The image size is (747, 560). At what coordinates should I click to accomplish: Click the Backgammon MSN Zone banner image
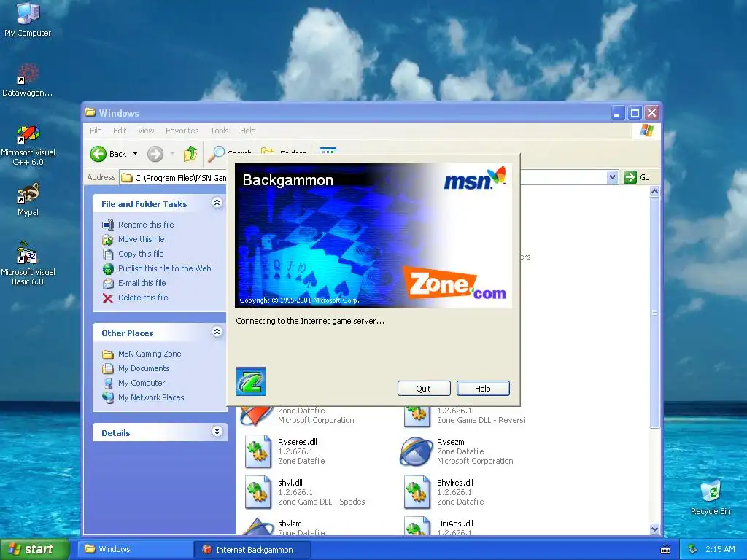[x=373, y=236]
